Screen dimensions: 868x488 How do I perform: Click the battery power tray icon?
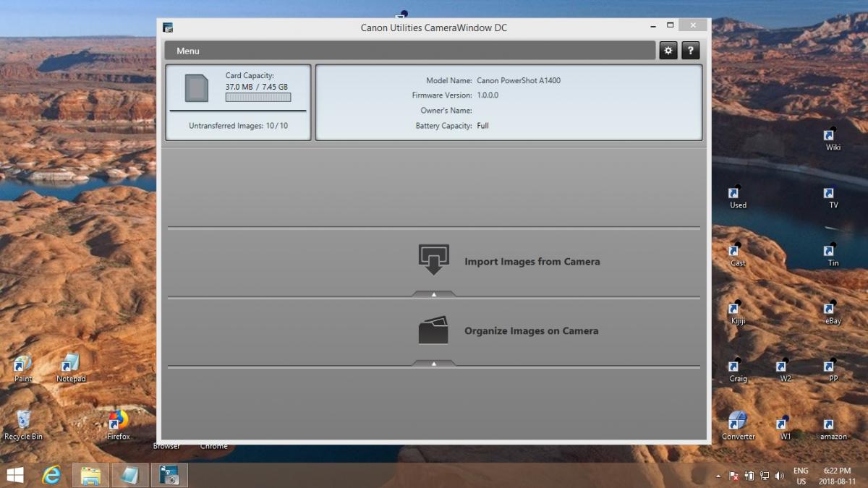click(x=749, y=476)
